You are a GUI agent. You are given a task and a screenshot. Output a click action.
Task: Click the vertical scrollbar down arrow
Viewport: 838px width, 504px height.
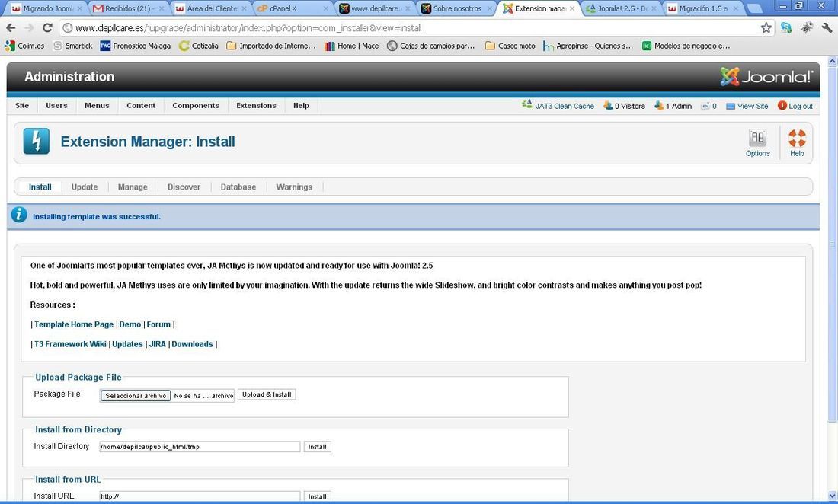pos(832,495)
